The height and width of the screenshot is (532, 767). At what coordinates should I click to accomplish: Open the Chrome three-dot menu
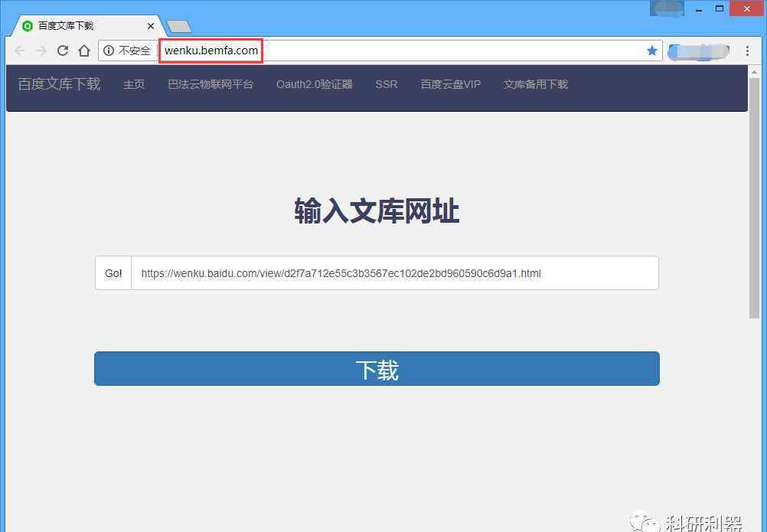tap(747, 51)
